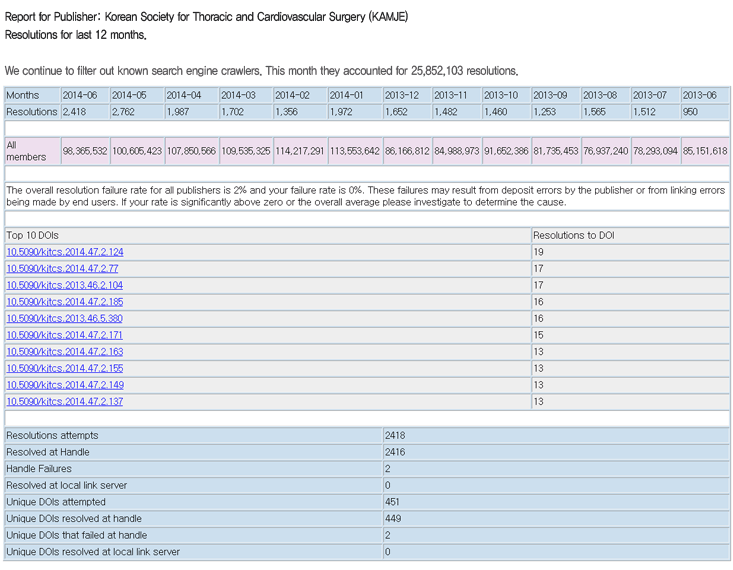Click All members value 113,553,642

pos(355,151)
